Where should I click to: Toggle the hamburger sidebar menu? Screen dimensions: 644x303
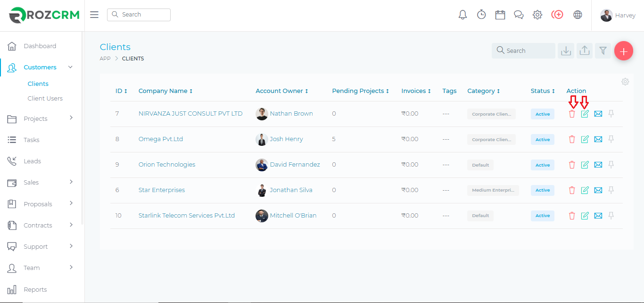click(94, 15)
